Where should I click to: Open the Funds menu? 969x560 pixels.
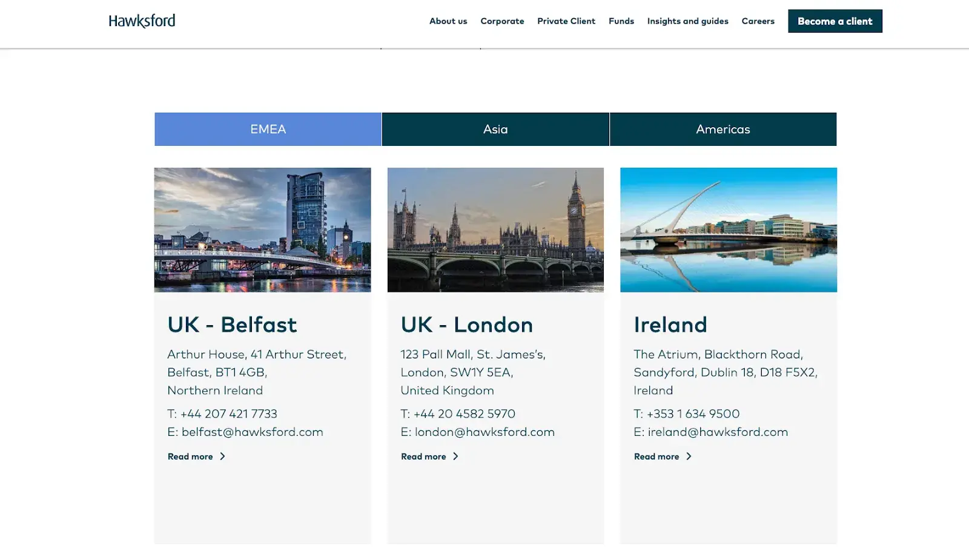click(x=621, y=21)
